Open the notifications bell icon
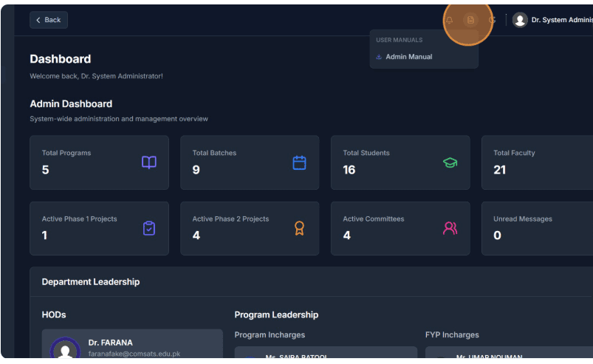Screen dimensions: 593x364 [449, 20]
